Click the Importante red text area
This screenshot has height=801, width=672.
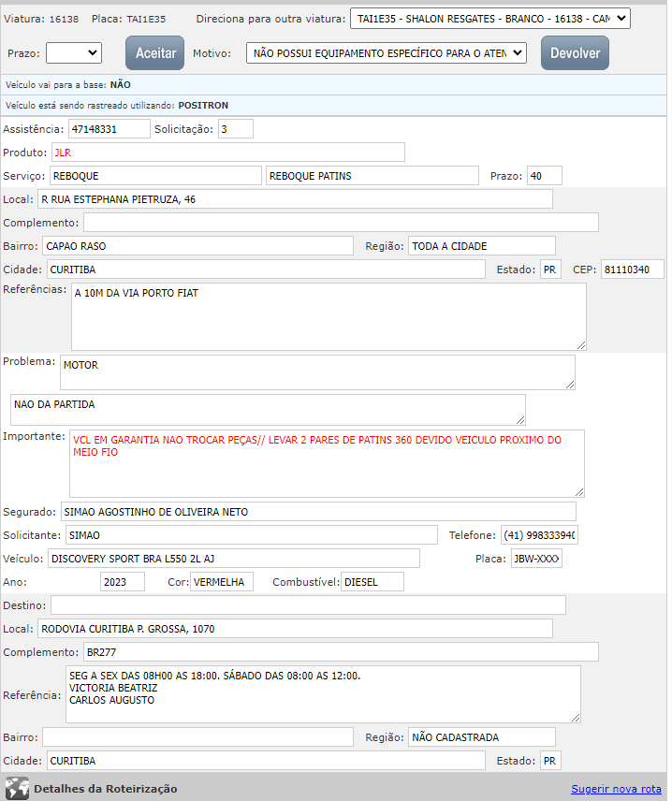[x=326, y=463]
